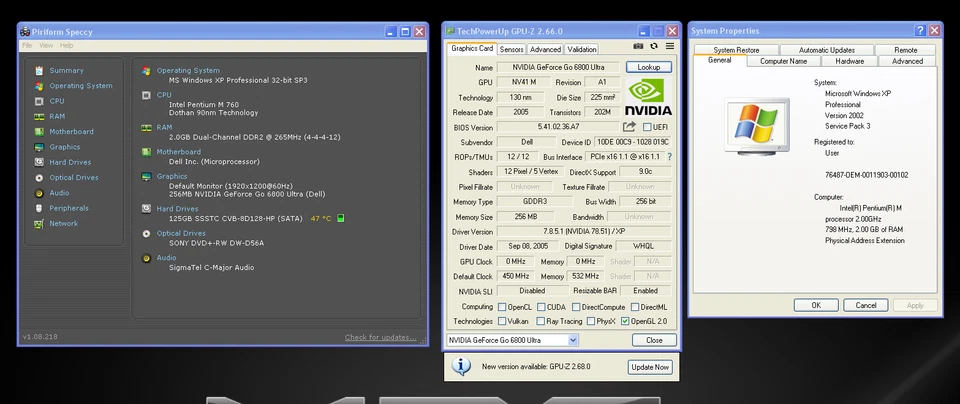
Task: Click the Update Now button
Action: pos(649,367)
